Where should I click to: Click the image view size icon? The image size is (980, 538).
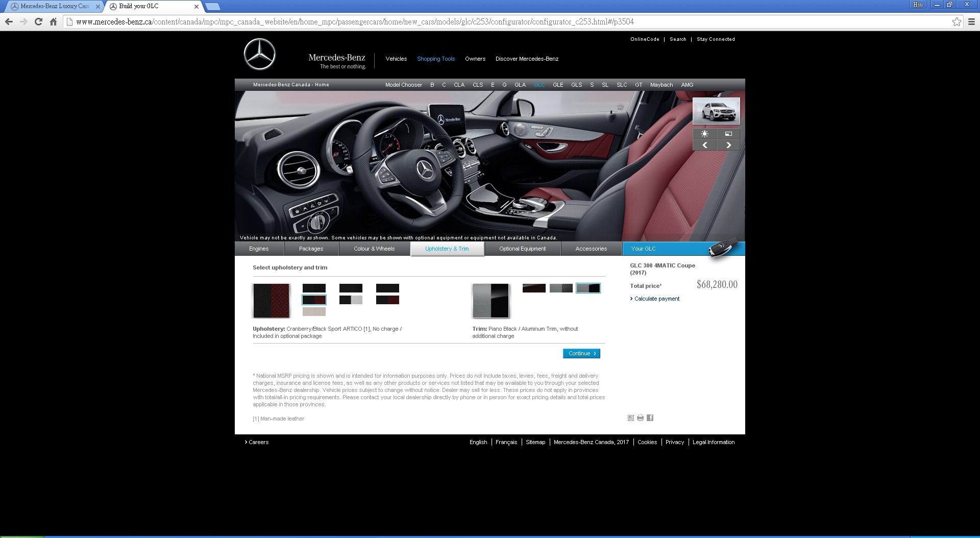(728, 134)
